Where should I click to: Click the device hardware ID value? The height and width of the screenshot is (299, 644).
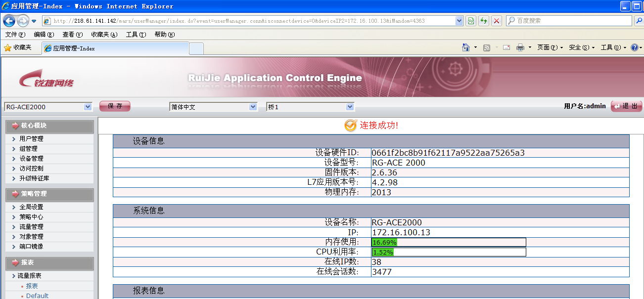448,153
